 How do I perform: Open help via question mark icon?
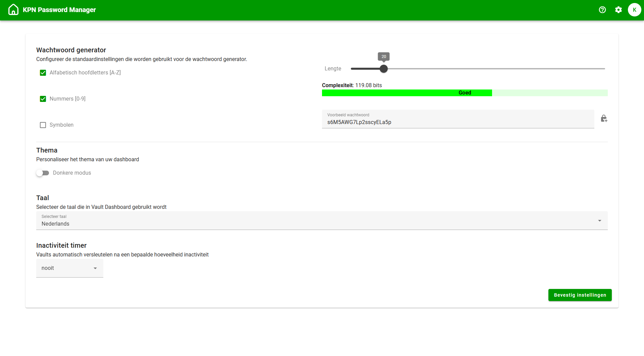(x=602, y=10)
